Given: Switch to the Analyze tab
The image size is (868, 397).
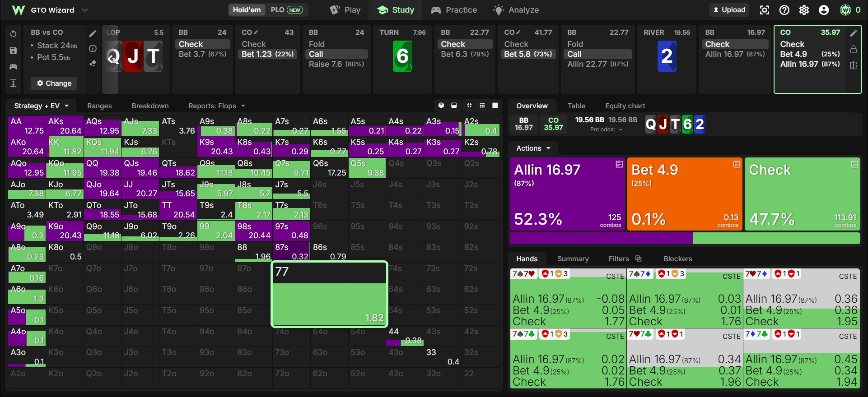Looking at the screenshot, I should [x=516, y=10].
